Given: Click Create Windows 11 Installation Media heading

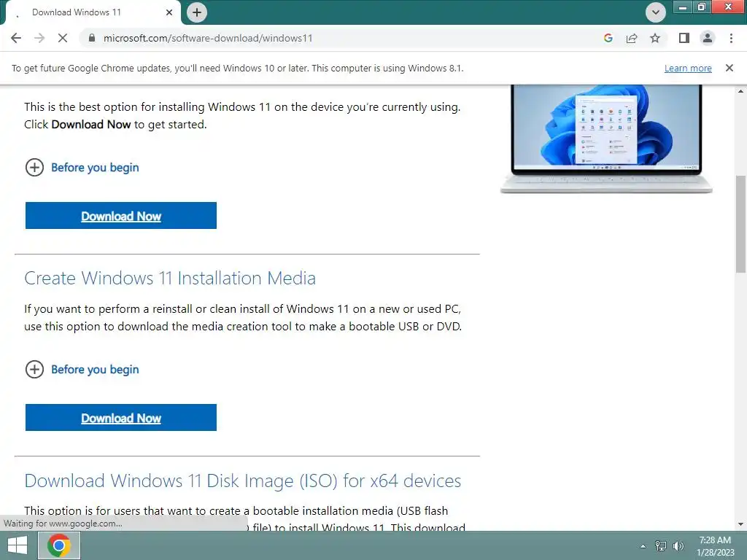Looking at the screenshot, I should tap(170, 278).
